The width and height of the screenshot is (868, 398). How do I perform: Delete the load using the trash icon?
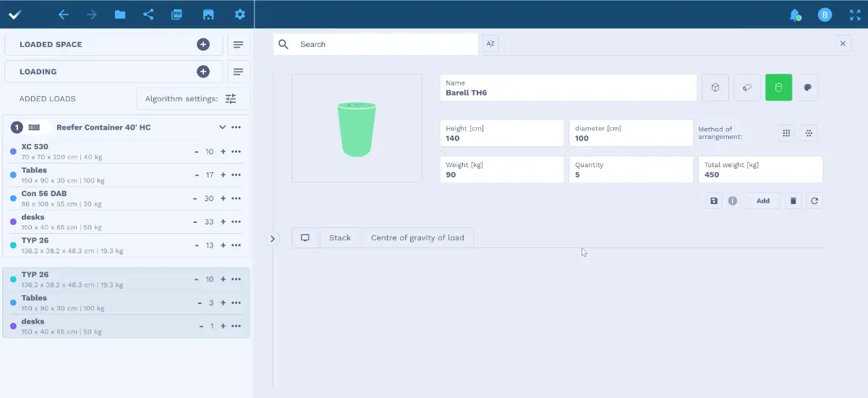coord(793,200)
